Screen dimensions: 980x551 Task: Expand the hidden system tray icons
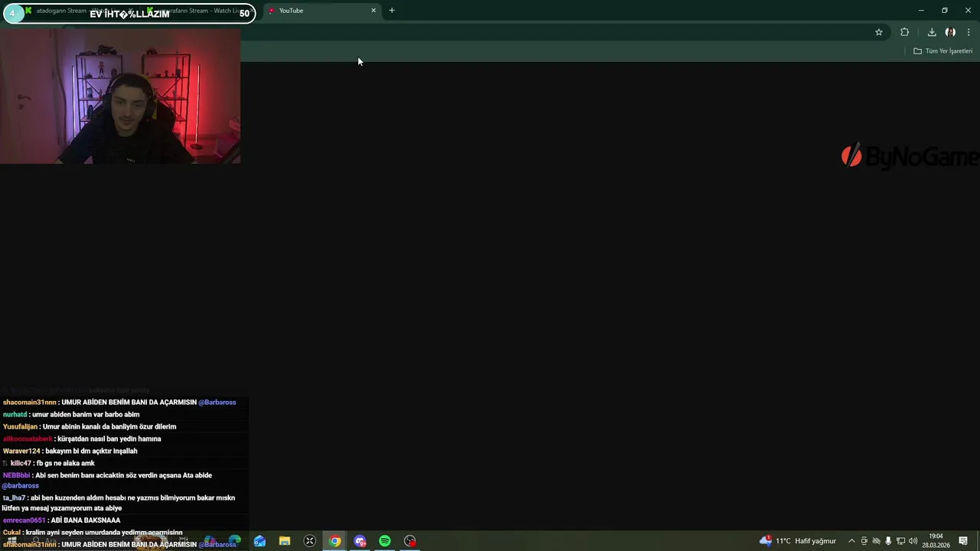point(851,541)
